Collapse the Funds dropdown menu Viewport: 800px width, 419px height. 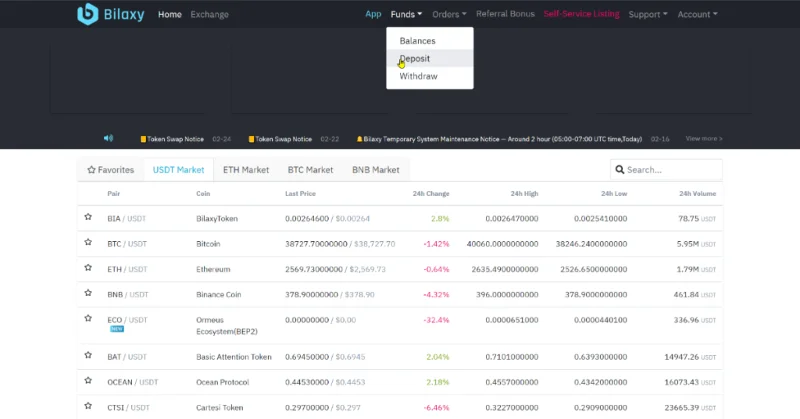coord(406,14)
